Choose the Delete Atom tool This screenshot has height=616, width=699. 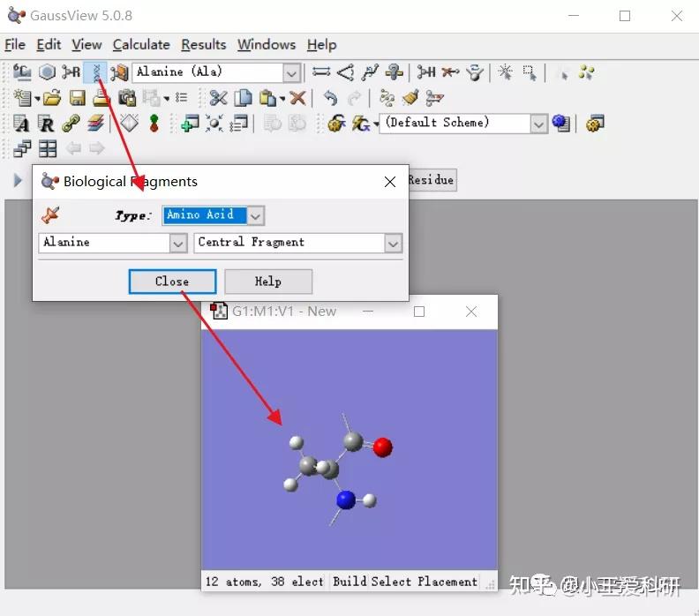click(450, 71)
